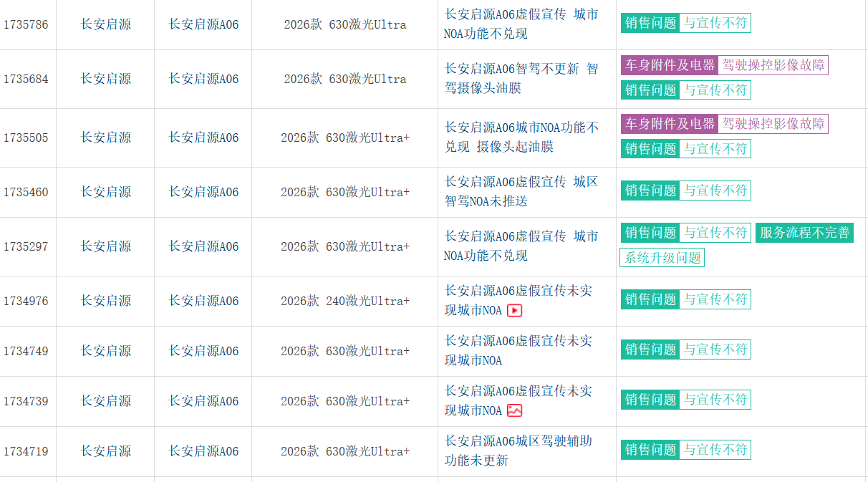Screen dimensions: 868x482
Task: Click brand 长安启源 in row 1734976
Action: click(106, 301)
